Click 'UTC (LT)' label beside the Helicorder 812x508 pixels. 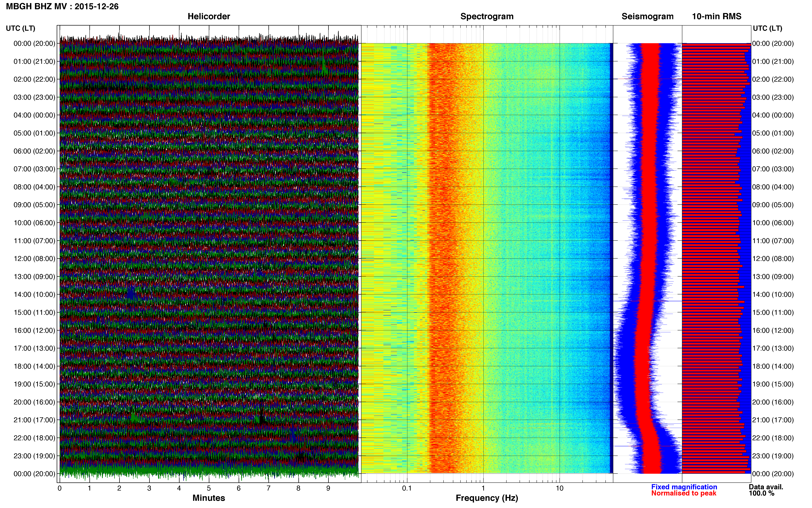pyautogui.click(x=21, y=28)
